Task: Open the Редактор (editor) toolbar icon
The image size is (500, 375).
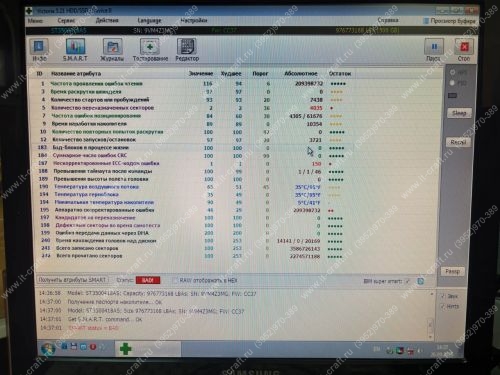Action: tap(187, 50)
